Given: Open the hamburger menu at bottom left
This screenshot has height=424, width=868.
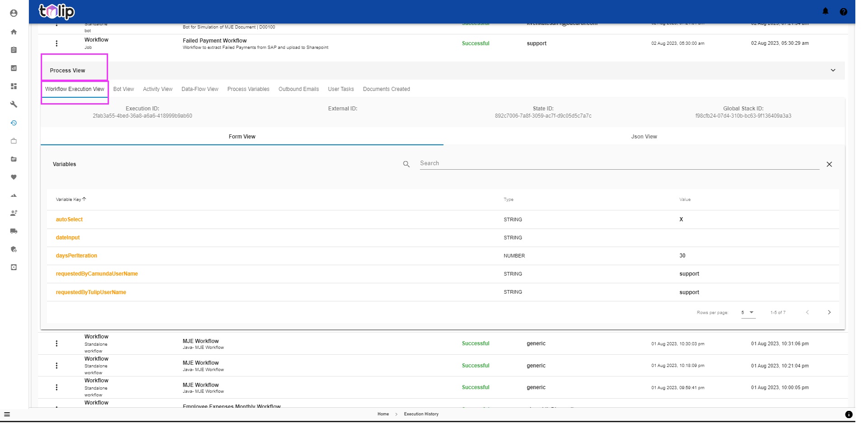Looking at the screenshot, I should coord(7,414).
